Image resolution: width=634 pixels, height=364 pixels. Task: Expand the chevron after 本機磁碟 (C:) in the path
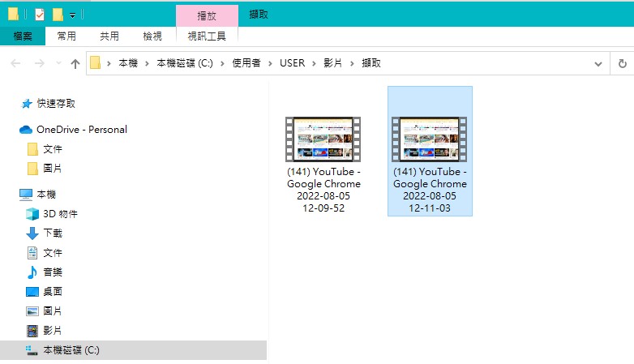[222, 63]
